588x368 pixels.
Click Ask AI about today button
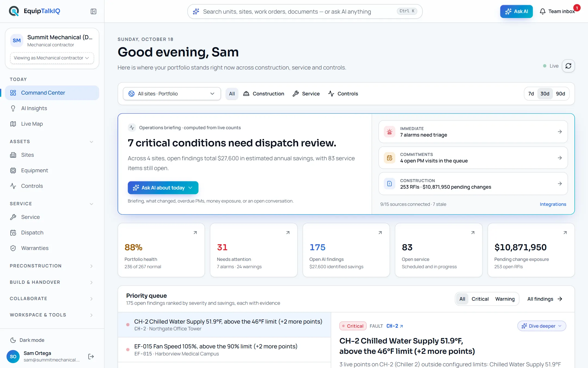[163, 188]
